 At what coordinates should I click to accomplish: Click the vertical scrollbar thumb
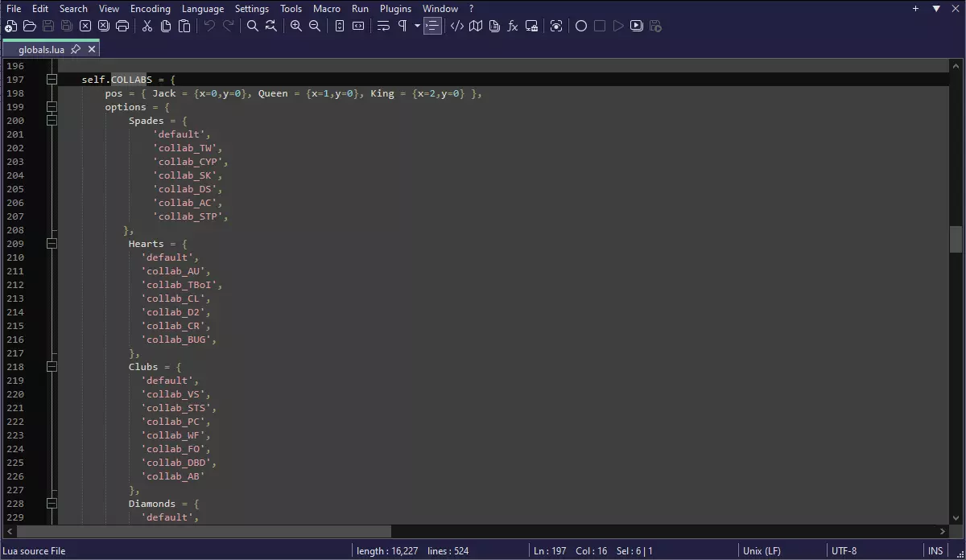[x=956, y=239]
